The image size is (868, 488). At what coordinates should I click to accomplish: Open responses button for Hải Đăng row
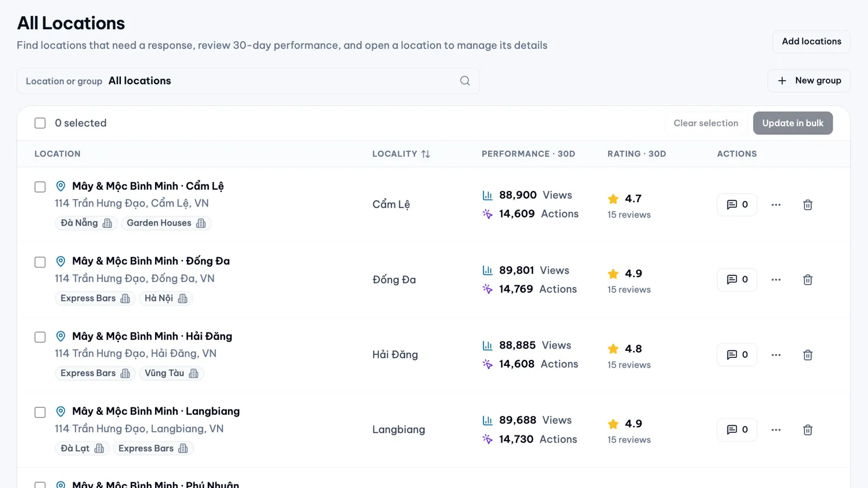click(x=737, y=355)
